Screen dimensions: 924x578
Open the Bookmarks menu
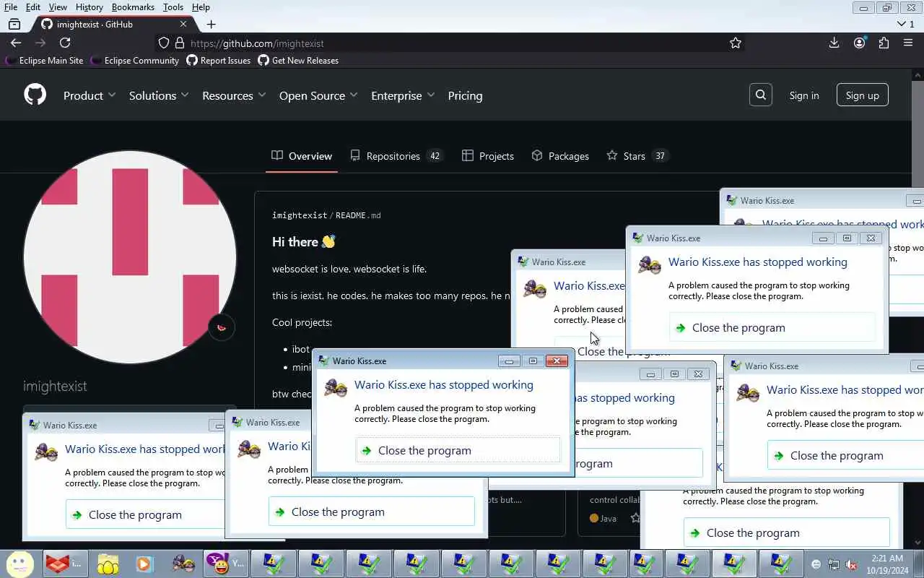133,7
